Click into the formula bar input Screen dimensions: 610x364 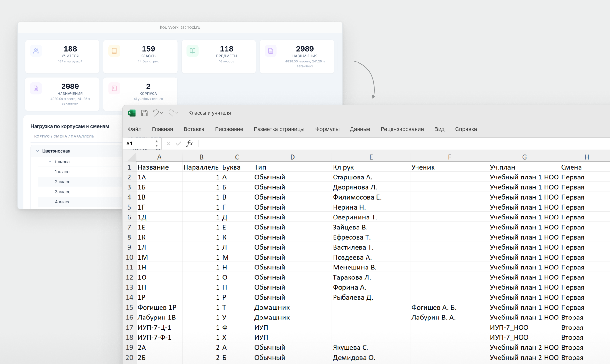pyautogui.click(x=404, y=144)
